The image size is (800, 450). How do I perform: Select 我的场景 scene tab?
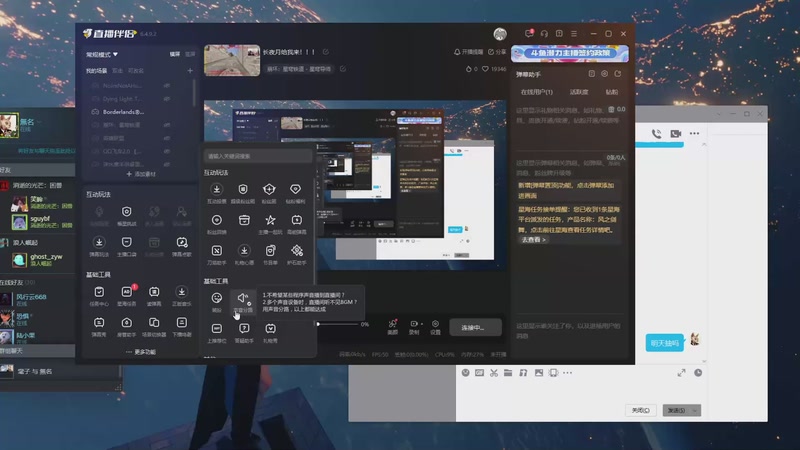click(96, 71)
